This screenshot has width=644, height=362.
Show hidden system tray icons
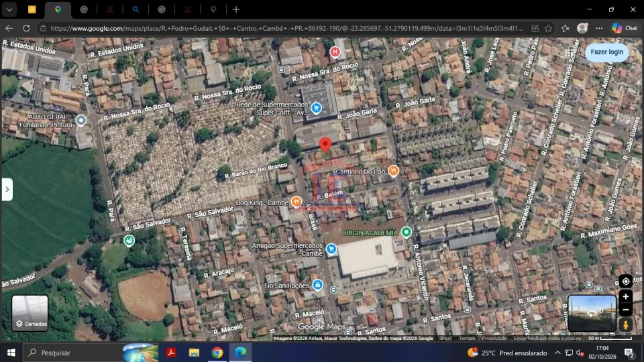click(x=557, y=353)
